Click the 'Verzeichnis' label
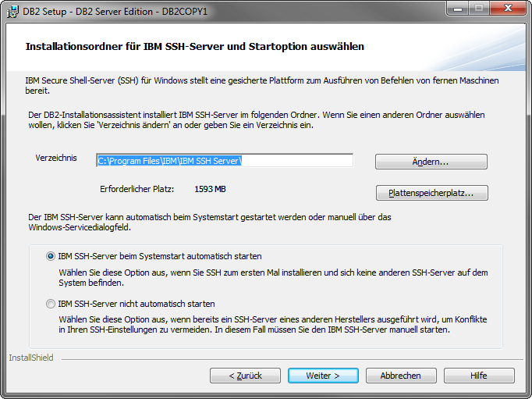Screen dimensions: 532x399 pos(56,158)
